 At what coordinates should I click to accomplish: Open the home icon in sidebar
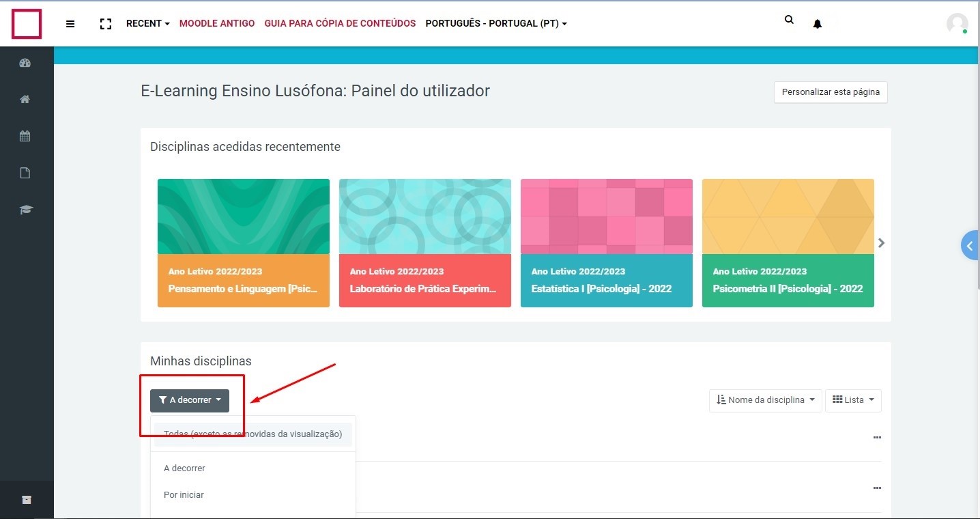(25, 100)
